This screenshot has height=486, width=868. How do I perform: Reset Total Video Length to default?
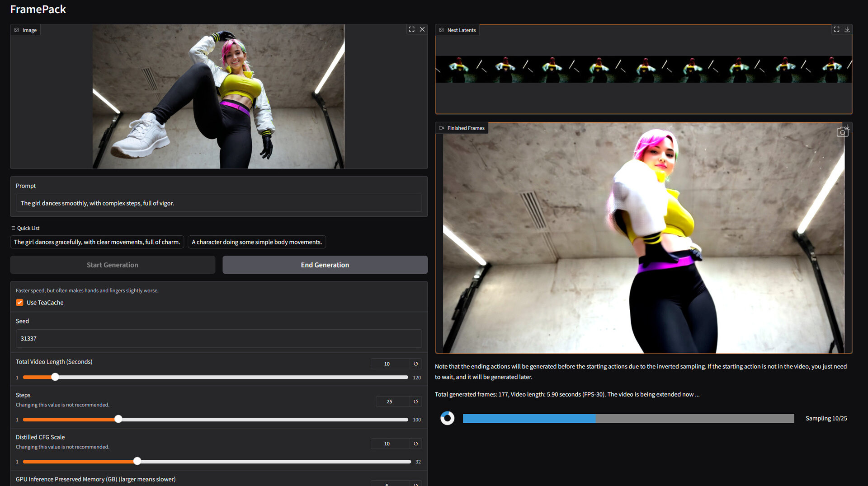416,364
